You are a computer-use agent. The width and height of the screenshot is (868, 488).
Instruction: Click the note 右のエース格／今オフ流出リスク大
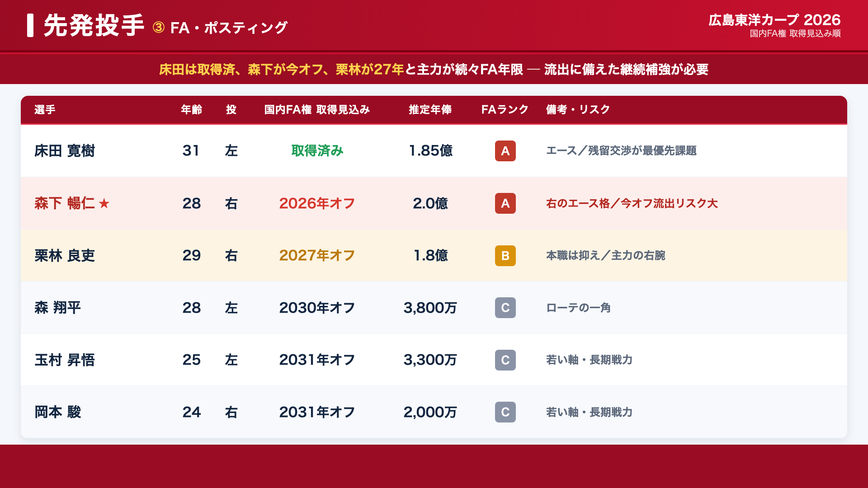[632, 203]
